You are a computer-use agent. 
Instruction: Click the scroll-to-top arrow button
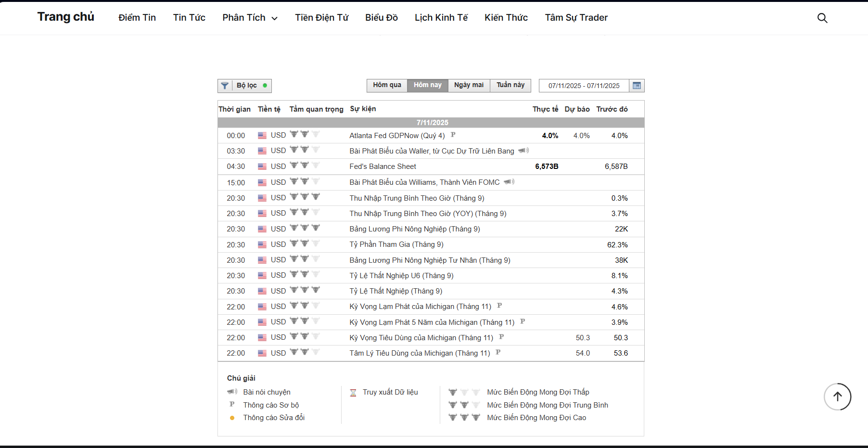pyautogui.click(x=837, y=397)
